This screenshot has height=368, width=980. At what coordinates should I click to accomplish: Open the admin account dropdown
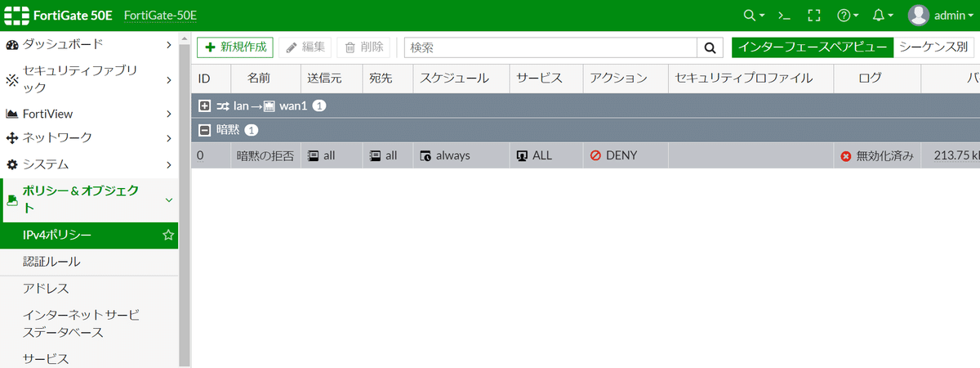[953, 16]
